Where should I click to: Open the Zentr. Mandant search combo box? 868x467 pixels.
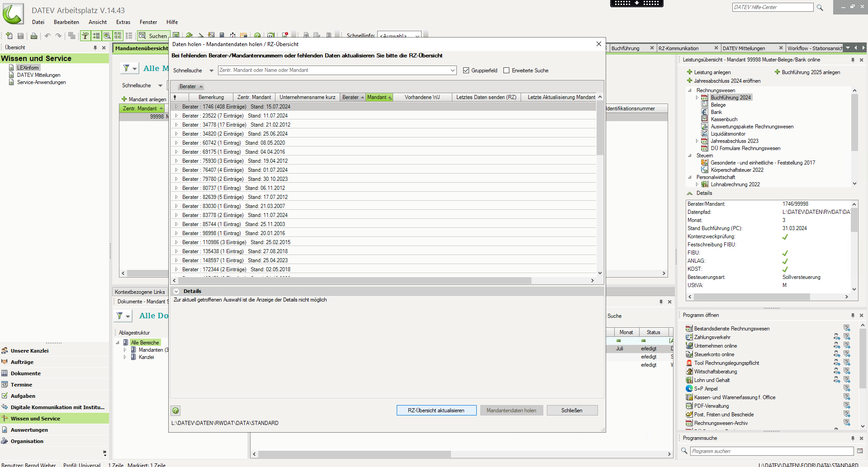(x=452, y=71)
